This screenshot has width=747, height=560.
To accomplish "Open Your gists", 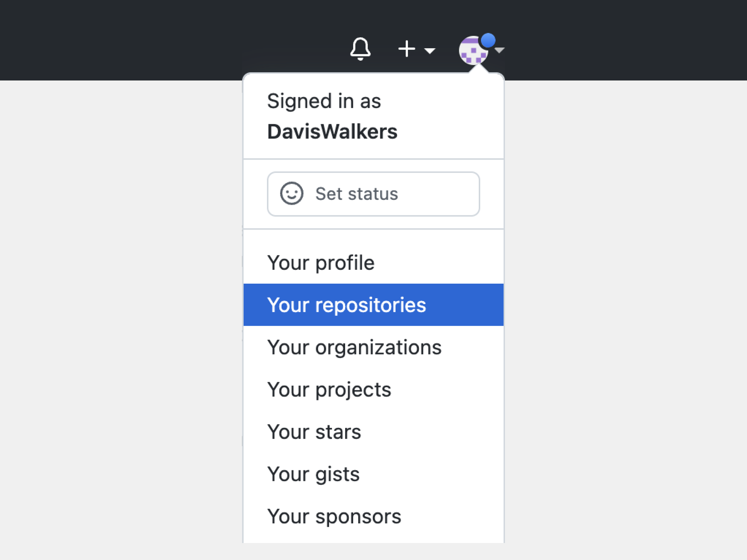I will point(313,474).
